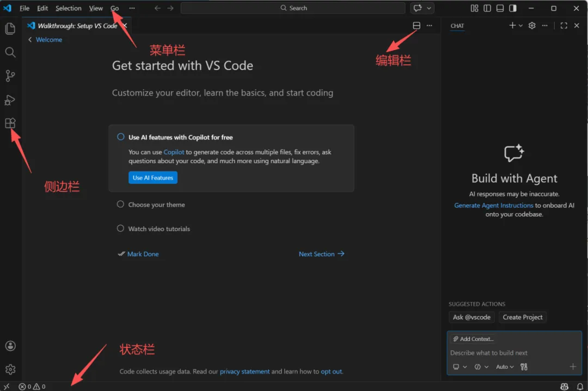Screen dimensions: 588x391
Task: Open the Selection menu
Action: point(68,8)
